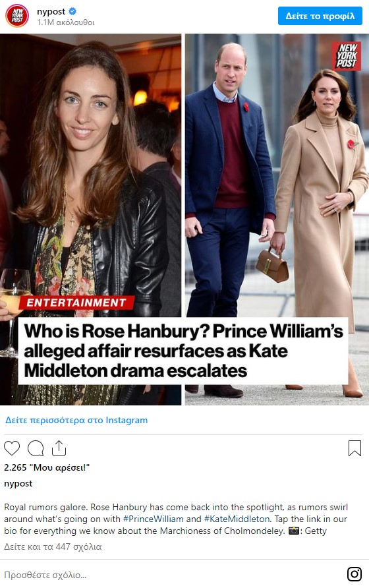
Task: Save post using the bookmark icon
Action: pos(355,448)
